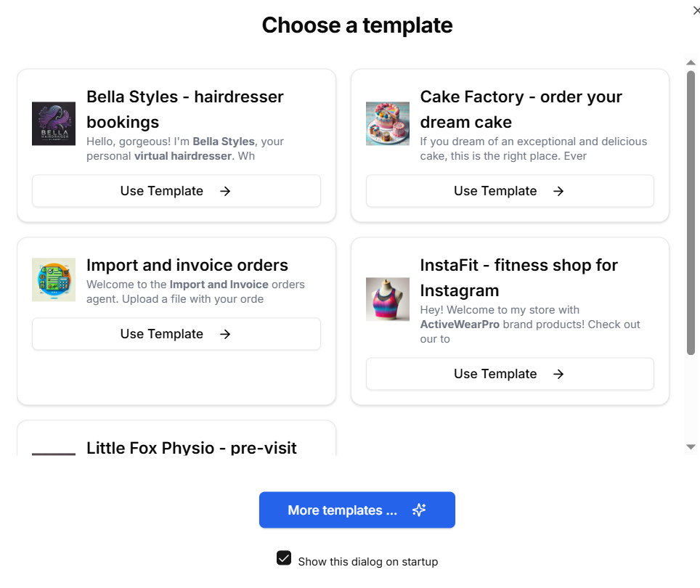Click the Cake Factory cake image icon

coord(388,123)
